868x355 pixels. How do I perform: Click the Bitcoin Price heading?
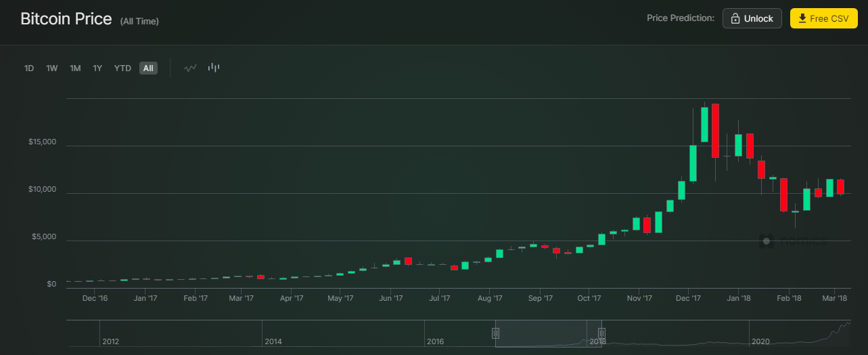[66, 19]
